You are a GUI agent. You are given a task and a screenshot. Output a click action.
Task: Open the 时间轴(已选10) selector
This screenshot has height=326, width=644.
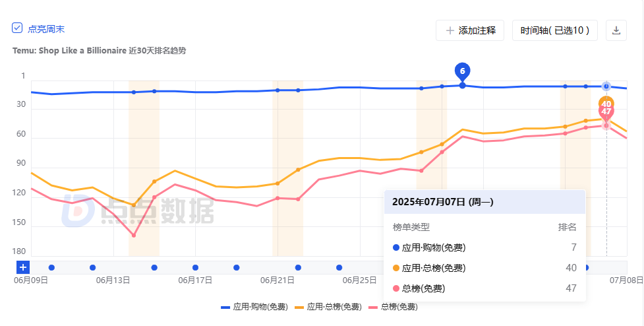(555, 30)
